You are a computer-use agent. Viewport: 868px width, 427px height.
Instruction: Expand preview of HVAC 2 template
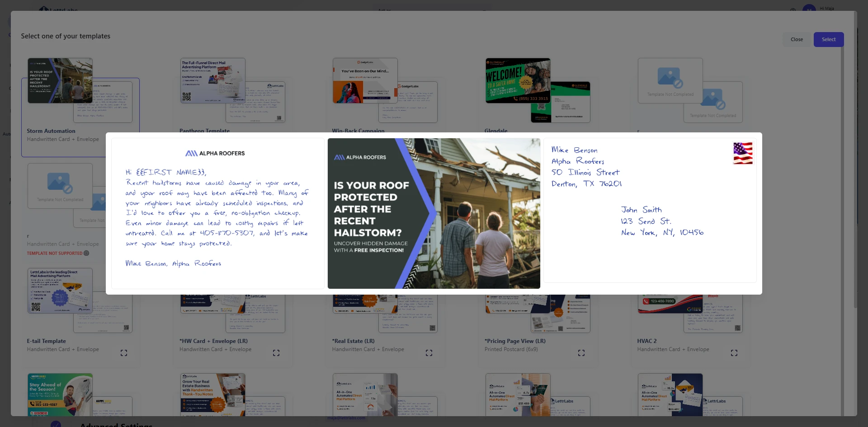[734, 353]
